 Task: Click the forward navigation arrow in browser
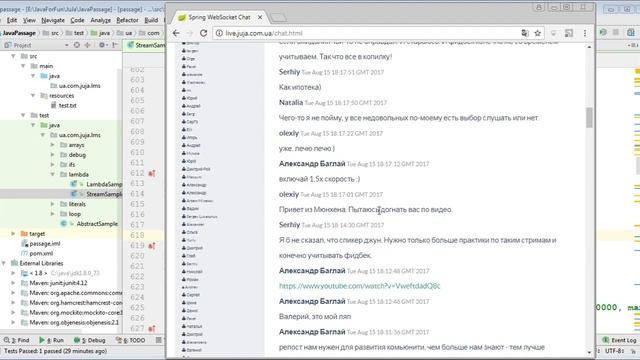190,33
